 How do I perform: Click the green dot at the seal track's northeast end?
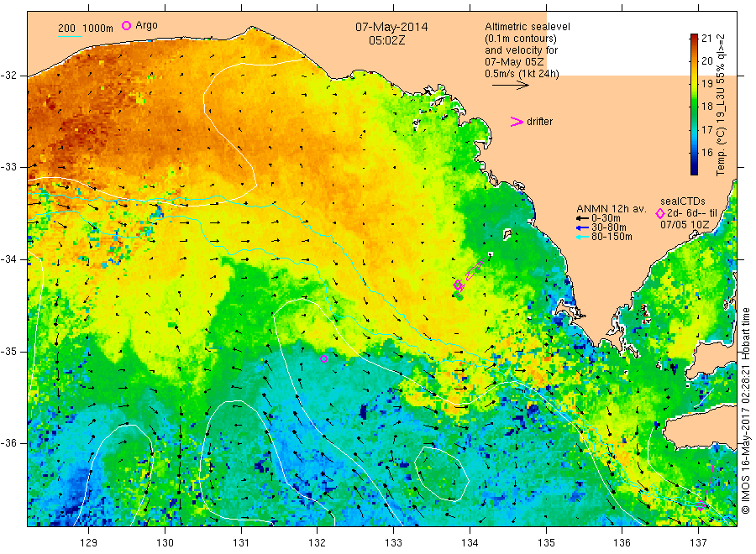478,269
